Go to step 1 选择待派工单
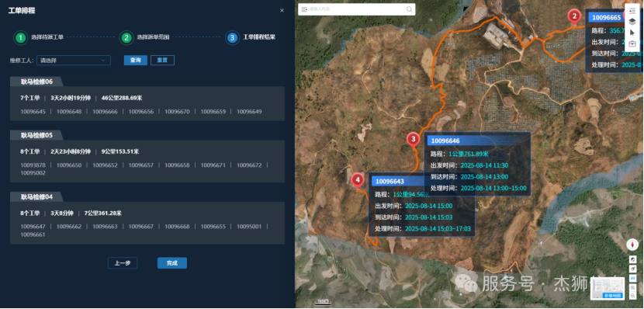This screenshot has width=644, height=309. 39,37
